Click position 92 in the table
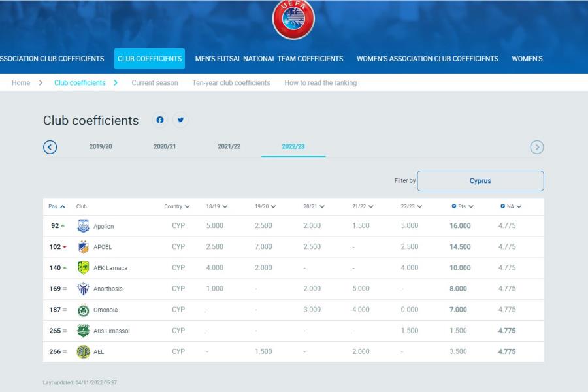Viewport: 588px width, 392px height. (x=55, y=226)
